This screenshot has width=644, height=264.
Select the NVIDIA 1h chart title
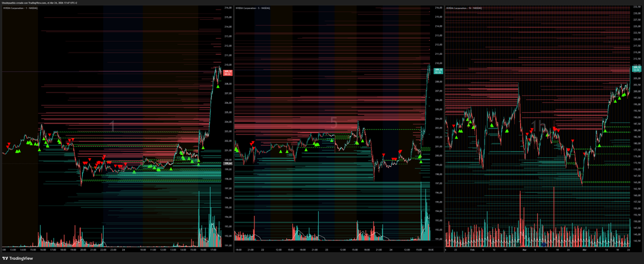[x=463, y=9]
